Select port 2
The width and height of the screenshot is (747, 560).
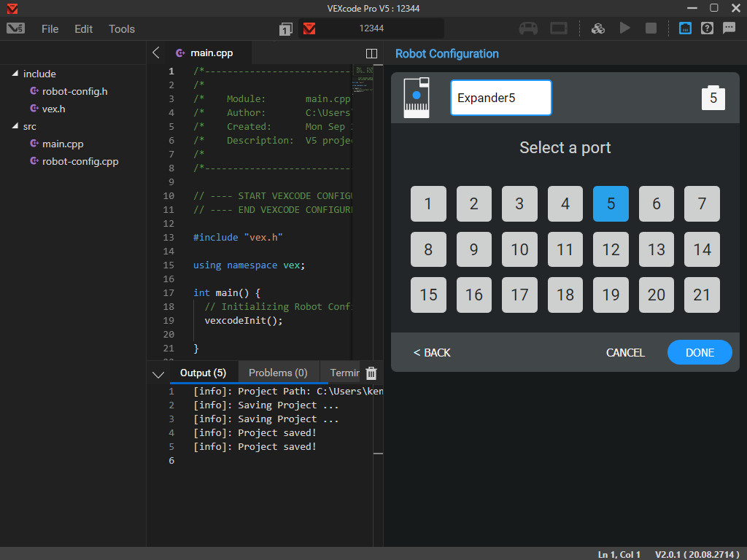(473, 204)
